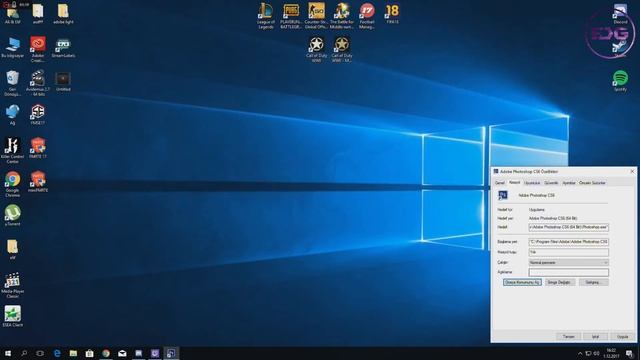Click into the Kısayol tuşu field
Image resolution: width=640 pixels, height=360 pixels.
569,252
